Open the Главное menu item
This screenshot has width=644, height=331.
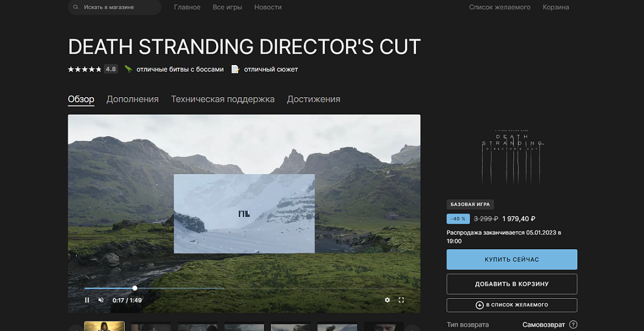click(187, 7)
